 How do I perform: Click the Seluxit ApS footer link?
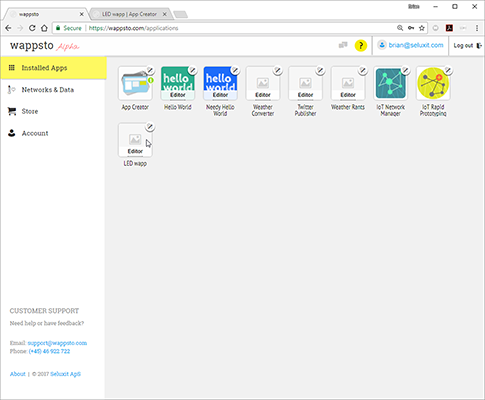click(x=66, y=374)
